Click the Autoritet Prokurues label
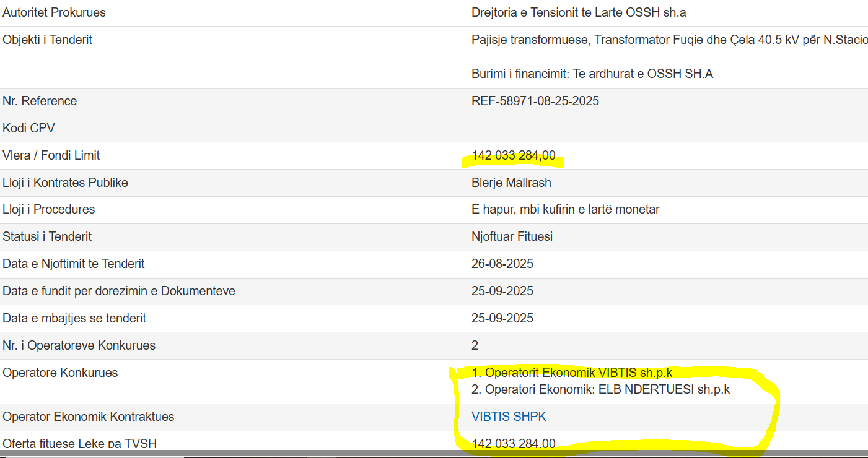This screenshot has width=868, height=458. tap(54, 12)
